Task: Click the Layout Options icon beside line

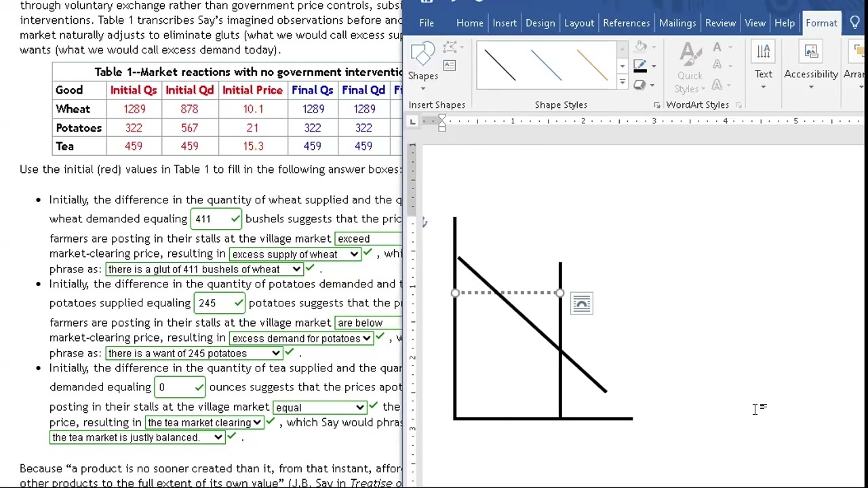Action: click(x=582, y=304)
